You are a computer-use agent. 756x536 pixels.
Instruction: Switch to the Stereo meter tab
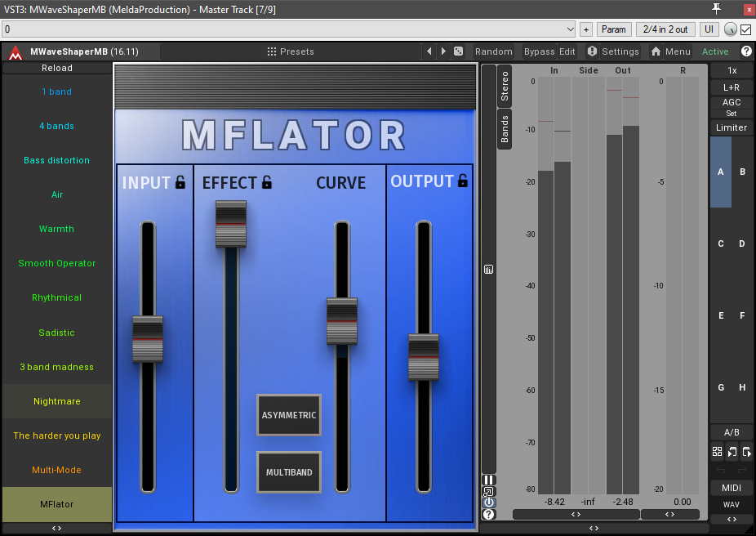(505, 86)
